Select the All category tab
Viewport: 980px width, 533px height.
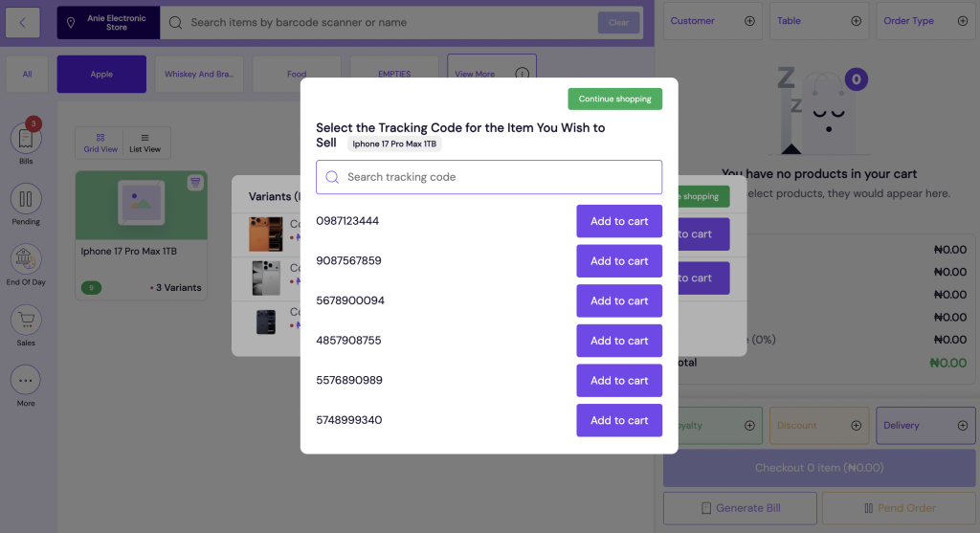click(28, 74)
